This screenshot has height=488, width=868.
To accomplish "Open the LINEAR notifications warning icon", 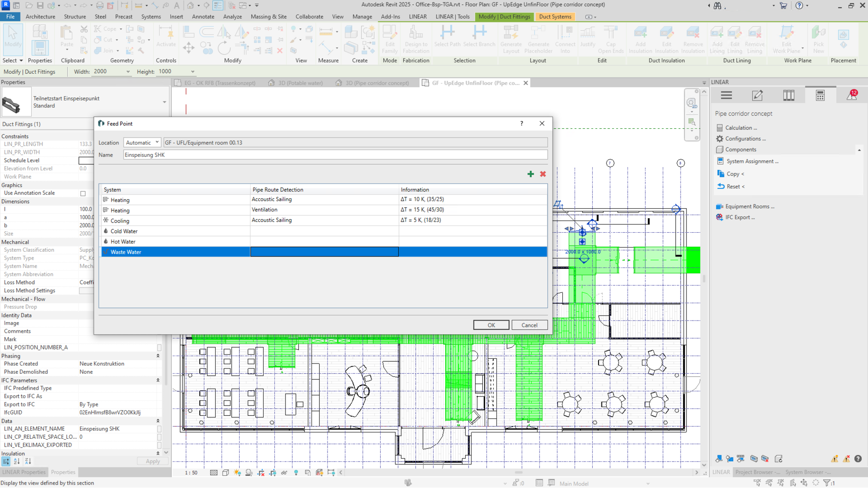I will (852, 95).
